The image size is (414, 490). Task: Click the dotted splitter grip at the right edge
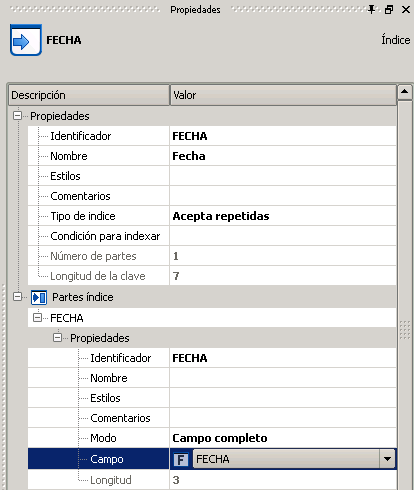point(405,330)
